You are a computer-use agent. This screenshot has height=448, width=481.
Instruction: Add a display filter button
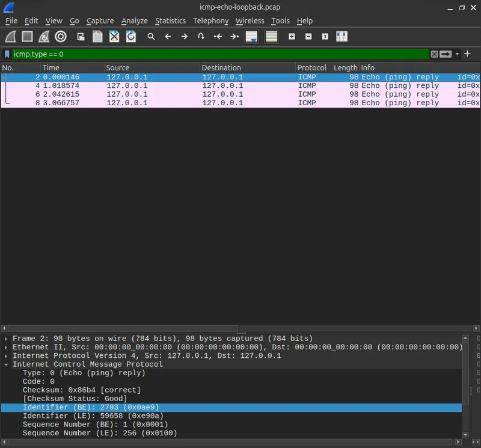coord(468,54)
